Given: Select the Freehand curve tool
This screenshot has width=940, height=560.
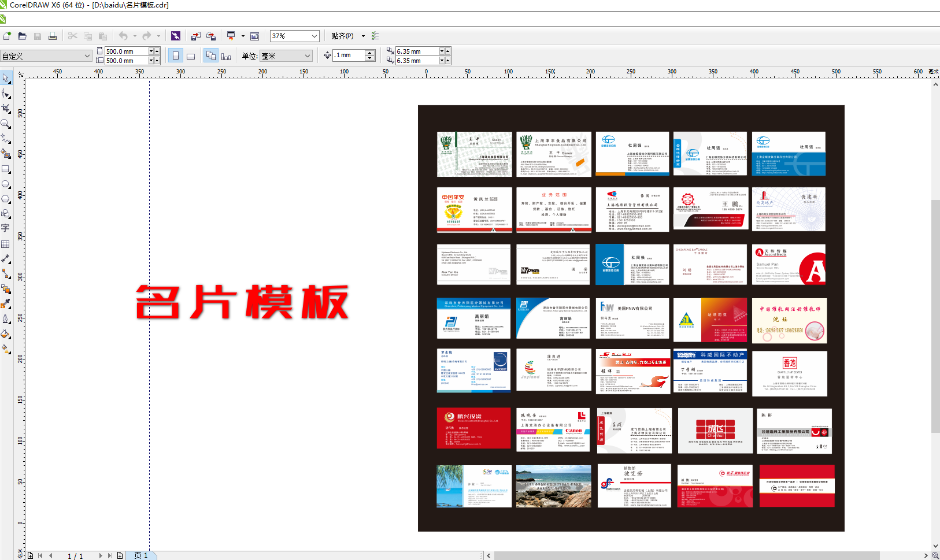Looking at the screenshot, I should click(x=6, y=139).
